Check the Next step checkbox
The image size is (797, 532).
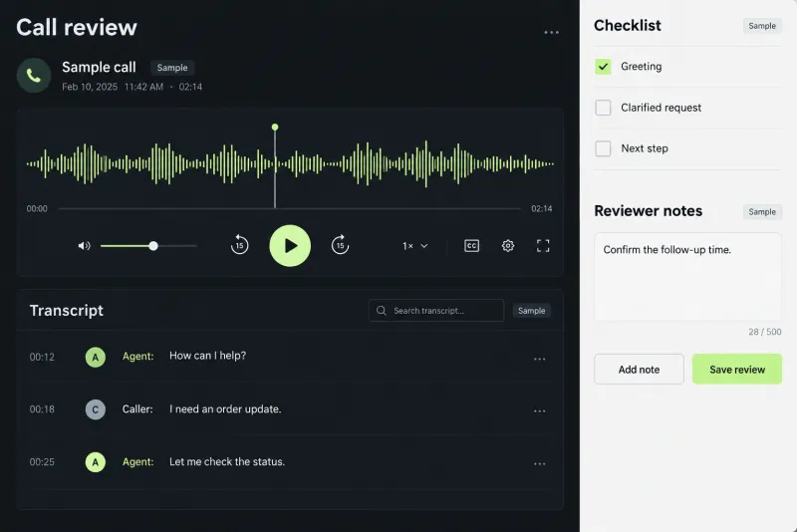pos(603,148)
